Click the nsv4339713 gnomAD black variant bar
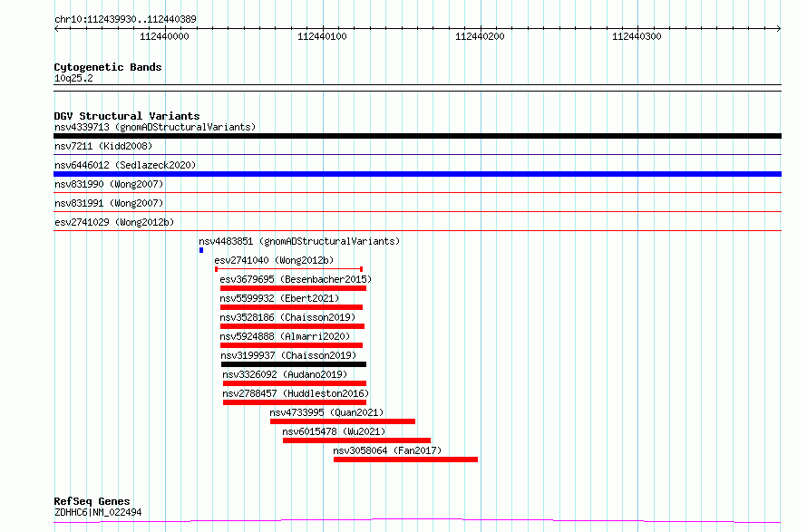 [x=417, y=136]
